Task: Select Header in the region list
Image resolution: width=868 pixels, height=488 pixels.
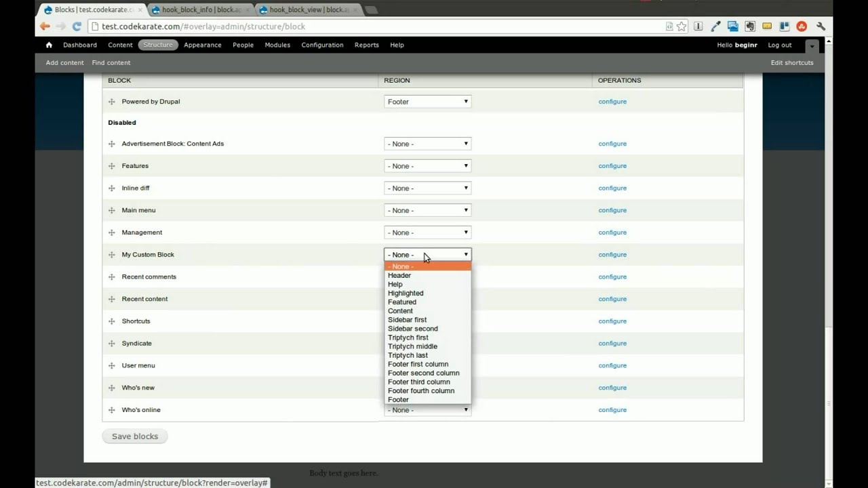Action: pos(427,275)
